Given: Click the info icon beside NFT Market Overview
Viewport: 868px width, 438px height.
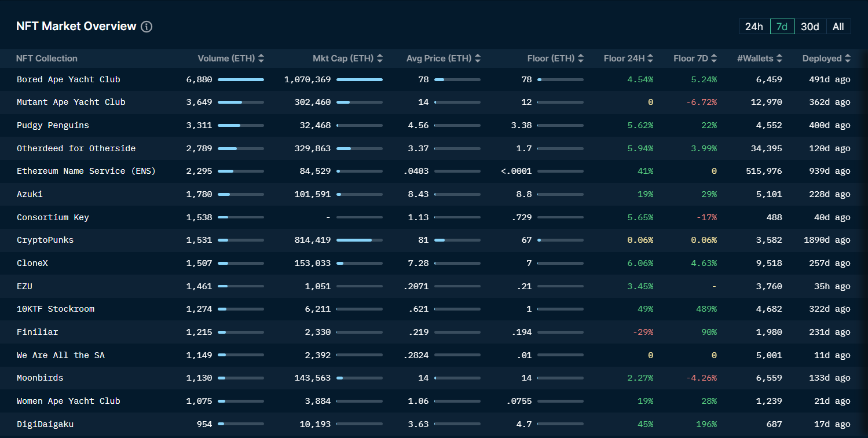Looking at the screenshot, I should click(x=147, y=27).
